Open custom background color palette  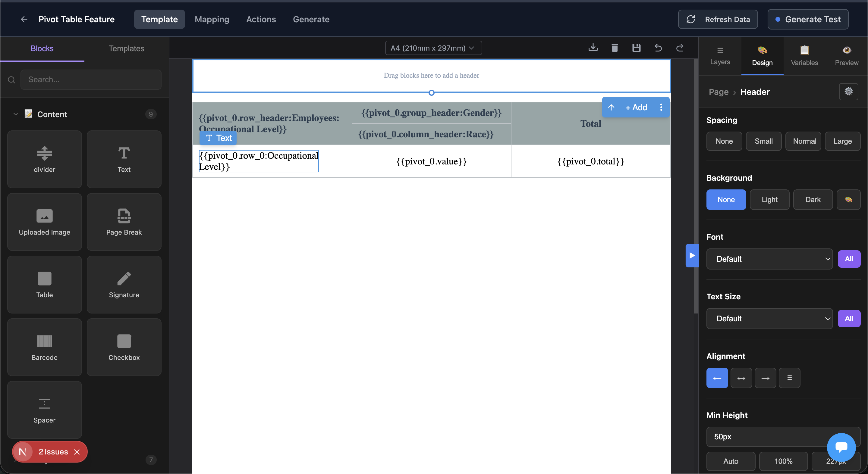point(848,199)
